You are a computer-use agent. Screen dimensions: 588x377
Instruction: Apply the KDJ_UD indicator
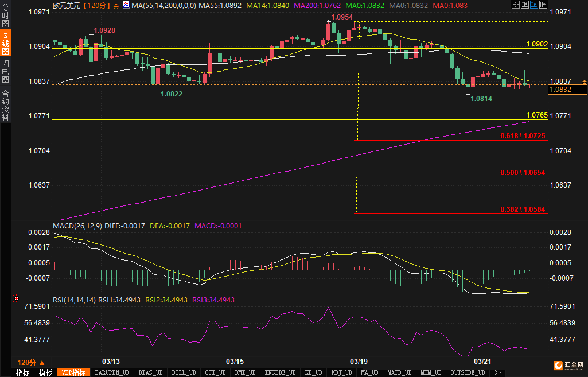[x=341, y=372]
